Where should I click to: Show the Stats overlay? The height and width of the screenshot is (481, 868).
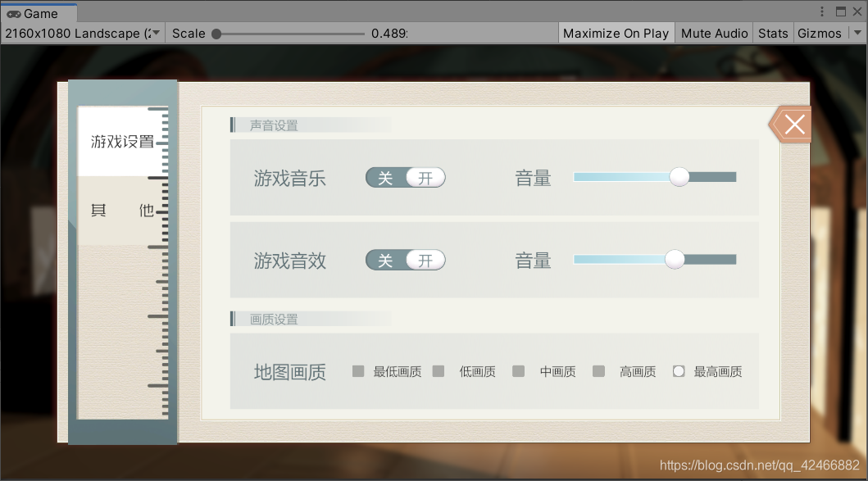(773, 34)
